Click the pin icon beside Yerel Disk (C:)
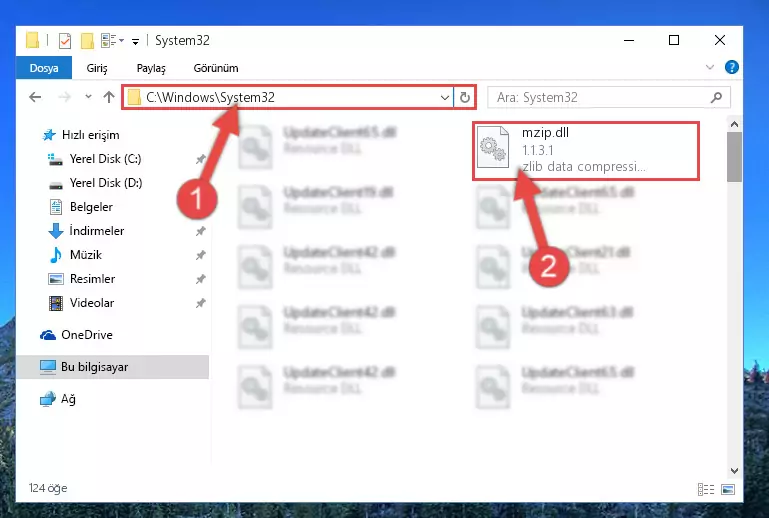Image resolution: width=769 pixels, height=518 pixels. click(200, 159)
